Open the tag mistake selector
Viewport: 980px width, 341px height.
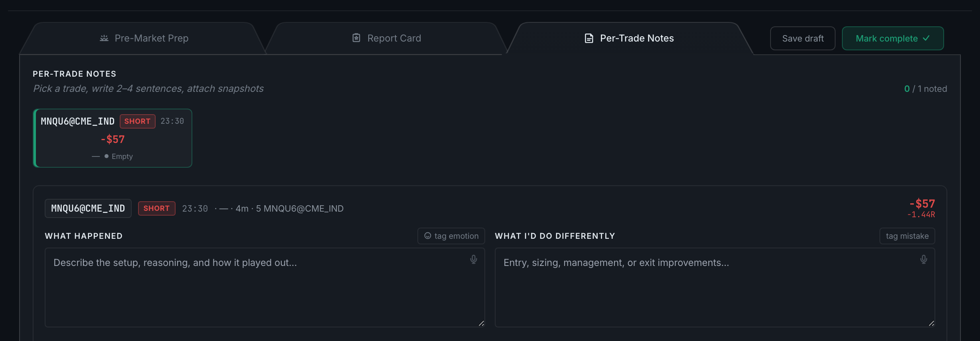(907, 236)
